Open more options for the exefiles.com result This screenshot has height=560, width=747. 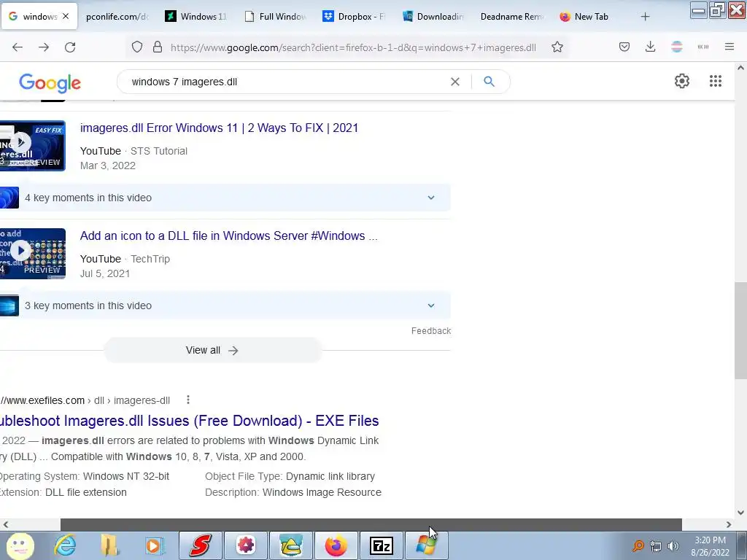point(188,400)
